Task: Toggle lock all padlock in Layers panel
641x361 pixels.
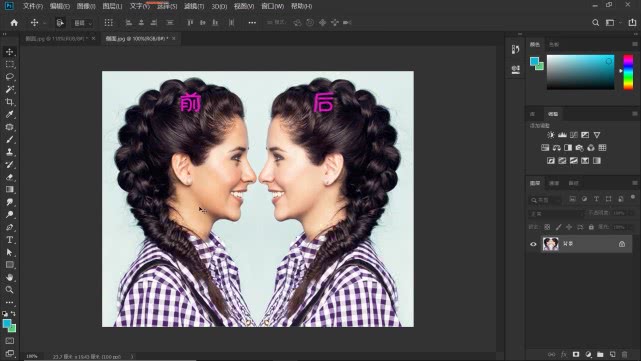Action: click(x=591, y=227)
